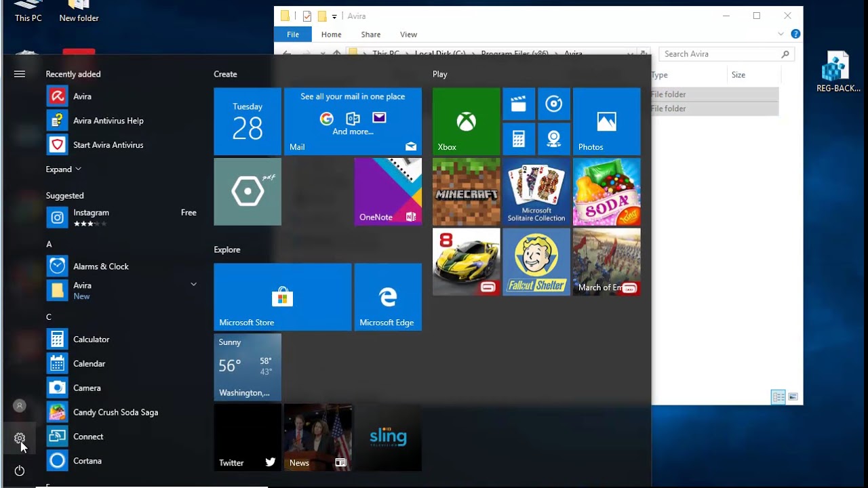This screenshot has width=868, height=488.
Task: Open the Mail tile
Action: point(353,121)
